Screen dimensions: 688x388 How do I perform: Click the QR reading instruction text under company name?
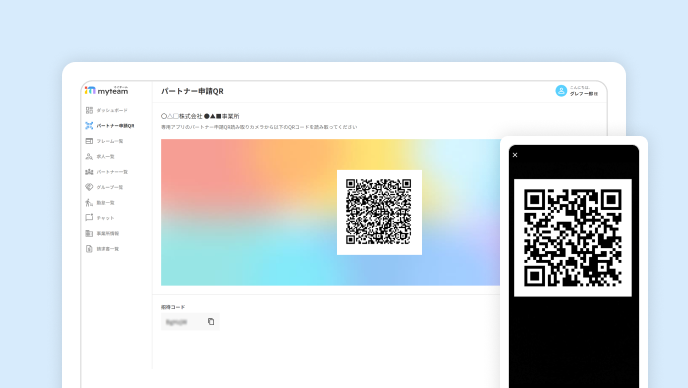click(x=259, y=127)
